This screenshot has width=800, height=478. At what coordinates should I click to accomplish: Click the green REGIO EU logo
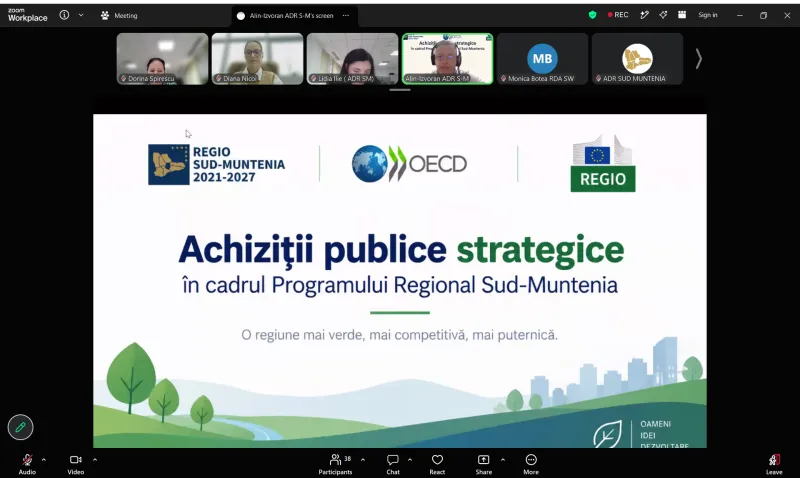tap(603, 163)
